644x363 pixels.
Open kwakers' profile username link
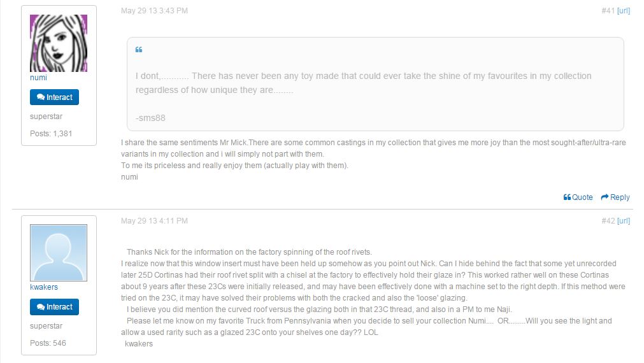click(x=44, y=287)
